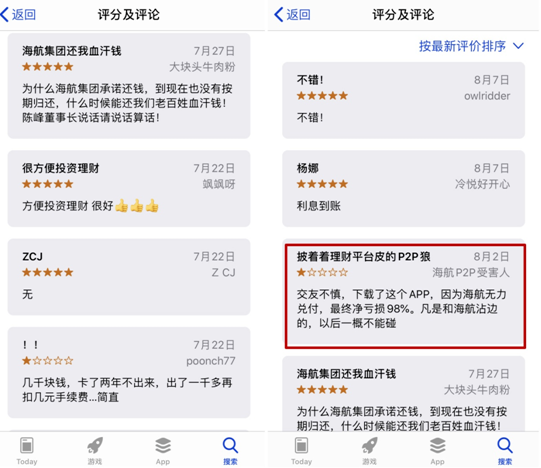Select the App layers icon on left screen
The image size is (541, 468).
click(x=163, y=445)
